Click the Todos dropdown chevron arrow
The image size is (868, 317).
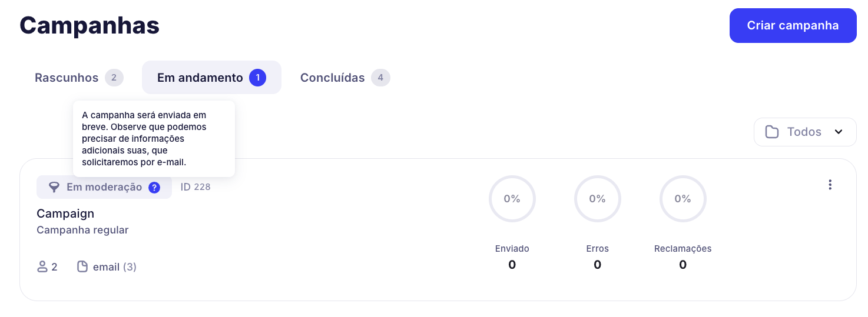[x=839, y=132]
